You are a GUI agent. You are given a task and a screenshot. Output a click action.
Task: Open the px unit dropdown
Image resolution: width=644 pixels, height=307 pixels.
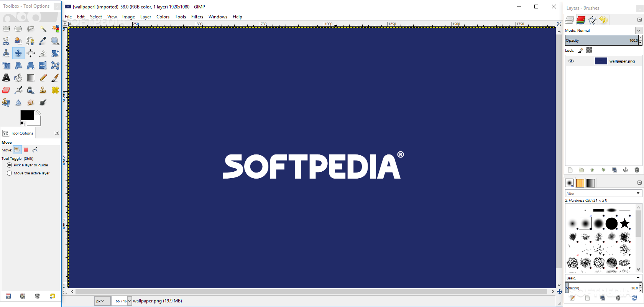pyautogui.click(x=102, y=301)
